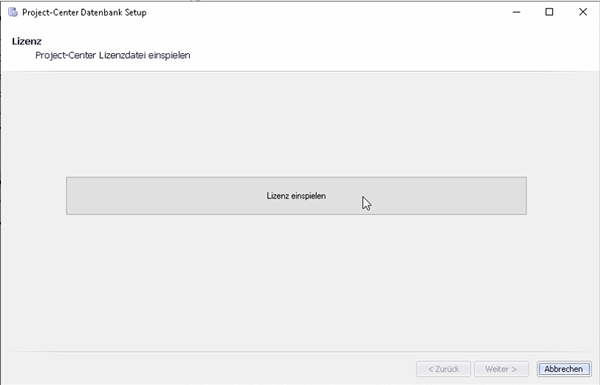Cancel setup with the Abbrechen button
The image size is (600, 385).
click(564, 369)
